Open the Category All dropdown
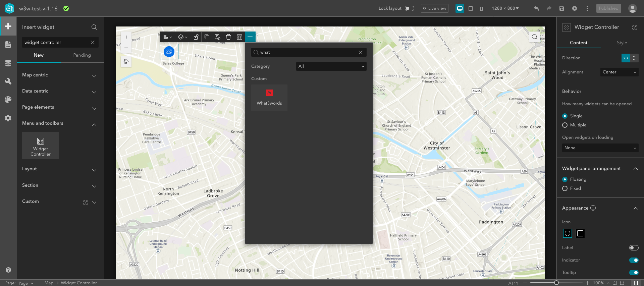 (331, 66)
